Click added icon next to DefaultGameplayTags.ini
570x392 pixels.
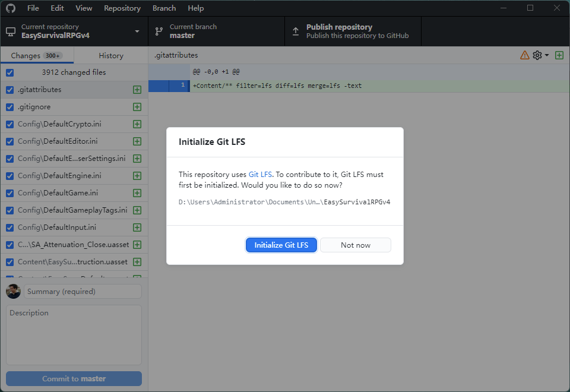pos(137,210)
